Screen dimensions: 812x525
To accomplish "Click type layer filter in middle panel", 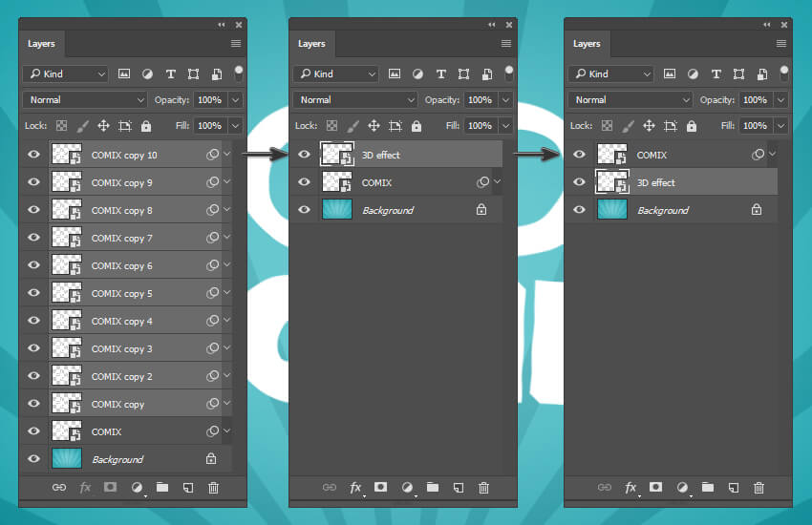I will click(440, 73).
